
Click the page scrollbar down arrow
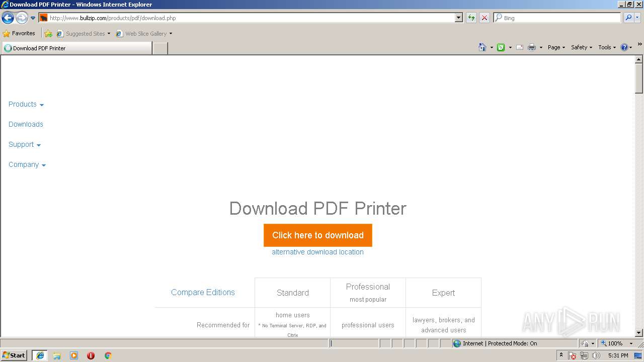[639, 333]
